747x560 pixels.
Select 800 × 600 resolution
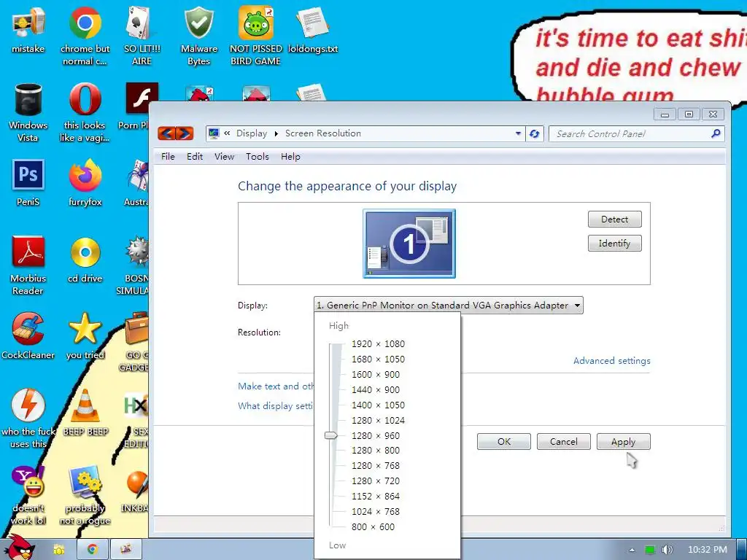[x=373, y=526]
